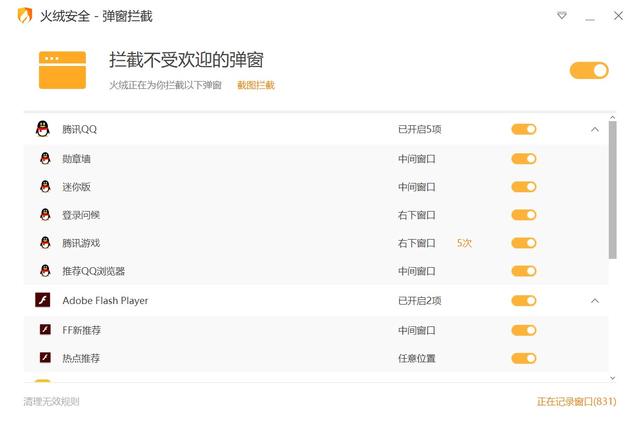Click the scrollbar up arrow

point(612,118)
